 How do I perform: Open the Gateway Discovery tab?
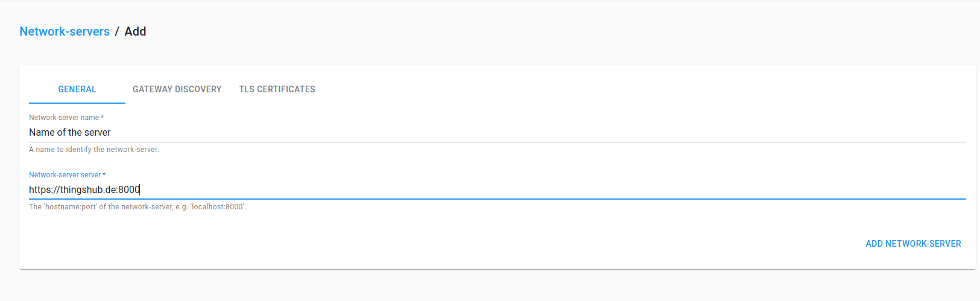click(x=177, y=89)
